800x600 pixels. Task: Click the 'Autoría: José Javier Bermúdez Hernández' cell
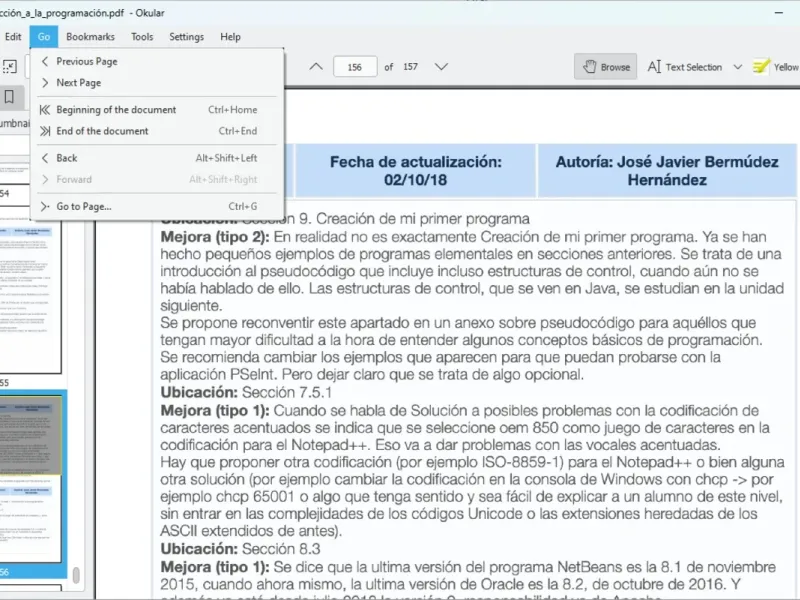pos(667,171)
